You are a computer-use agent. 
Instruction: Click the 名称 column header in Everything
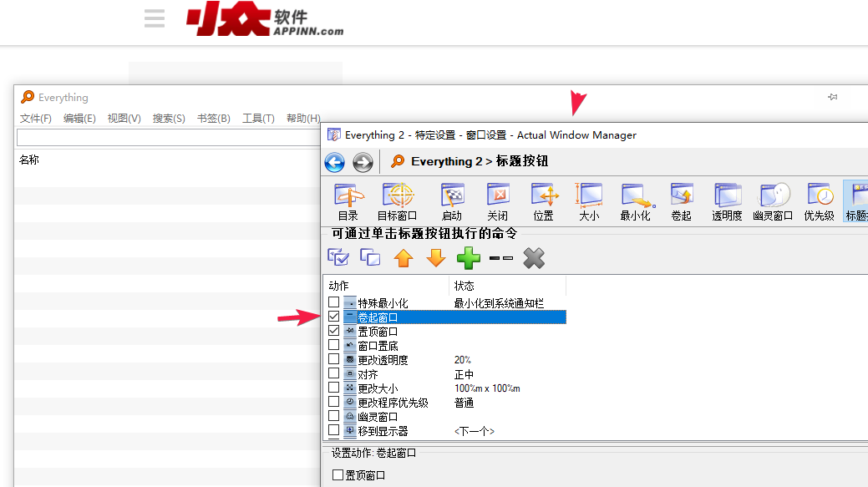click(29, 160)
